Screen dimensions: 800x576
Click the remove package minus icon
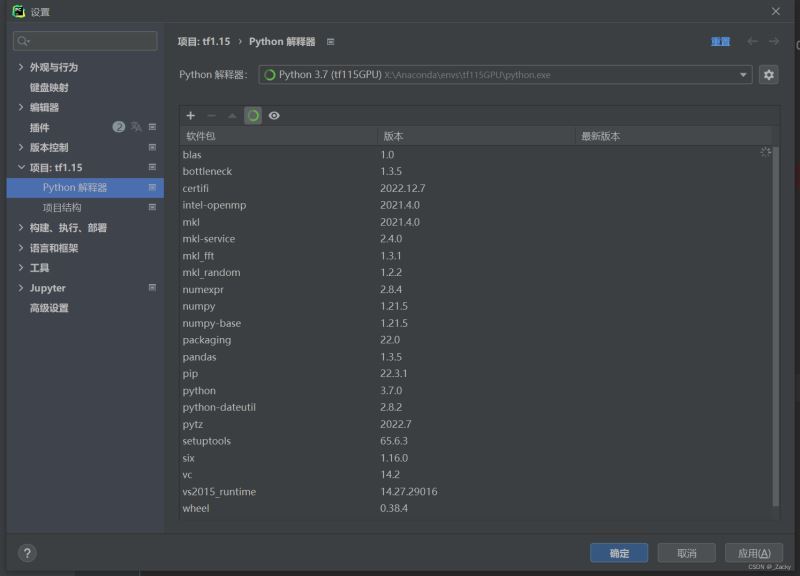pos(211,116)
